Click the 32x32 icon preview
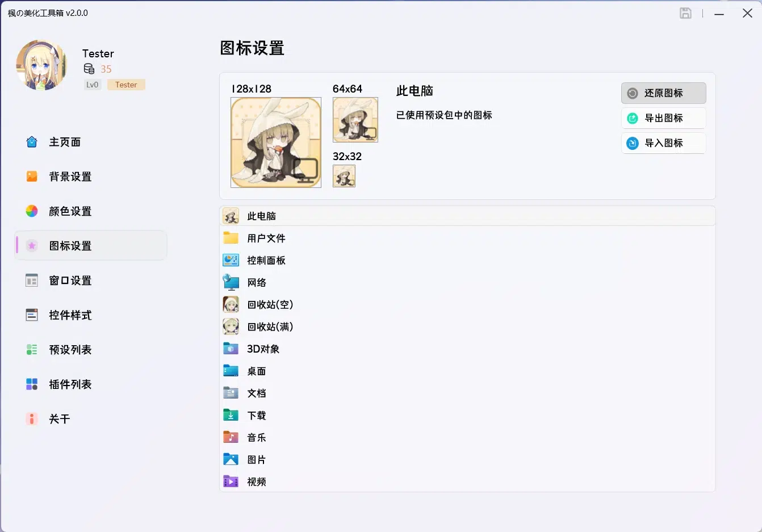Viewport: 762px width, 532px height. point(344,176)
